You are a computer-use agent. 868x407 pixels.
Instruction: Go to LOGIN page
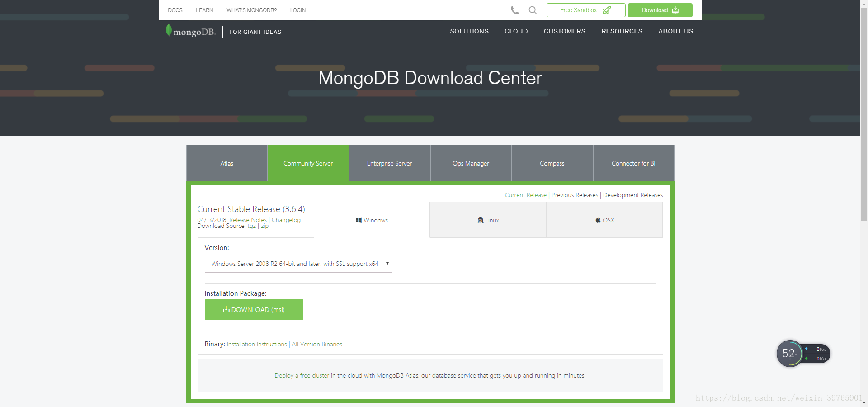(x=298, y=10)
